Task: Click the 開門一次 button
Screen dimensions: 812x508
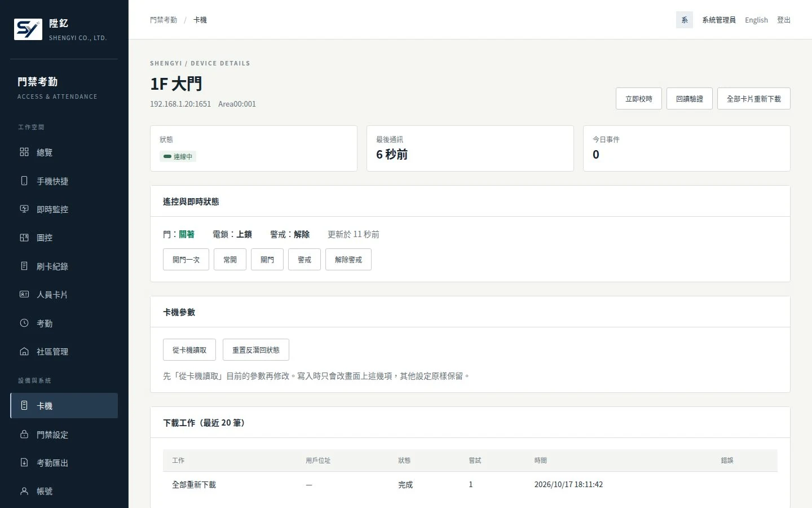Action: pos(186,260)
